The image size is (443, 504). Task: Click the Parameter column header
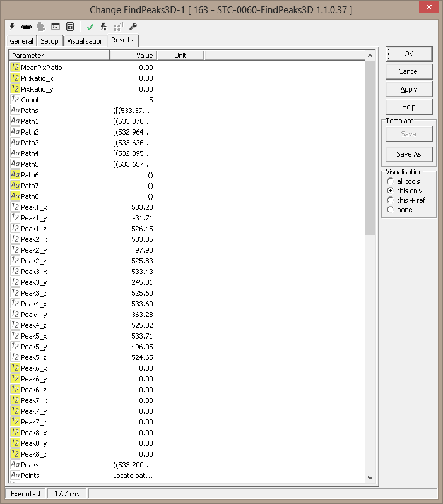[x=59, y=56]
